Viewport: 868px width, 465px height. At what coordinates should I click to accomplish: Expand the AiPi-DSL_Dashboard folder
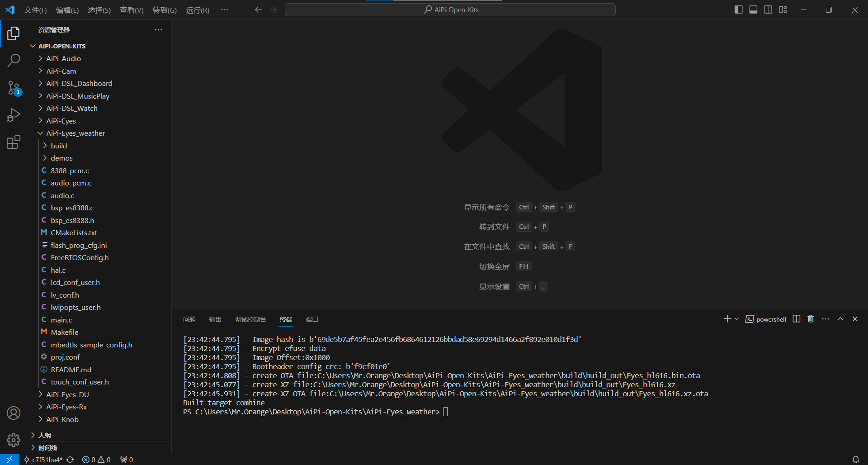(x=99, y=83)
